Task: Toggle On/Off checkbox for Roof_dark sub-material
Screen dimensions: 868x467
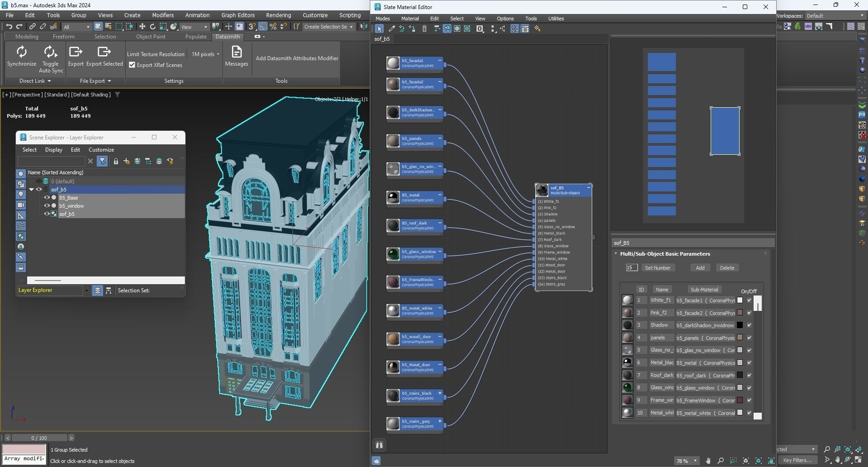Action: pyautogui.click(x=749, y=375)
